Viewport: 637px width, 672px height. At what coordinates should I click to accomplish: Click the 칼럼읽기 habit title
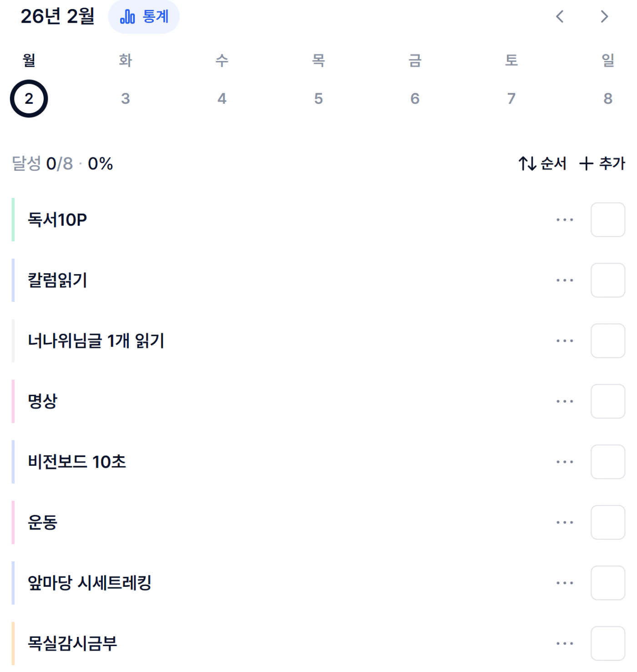[x=57, y=280]
